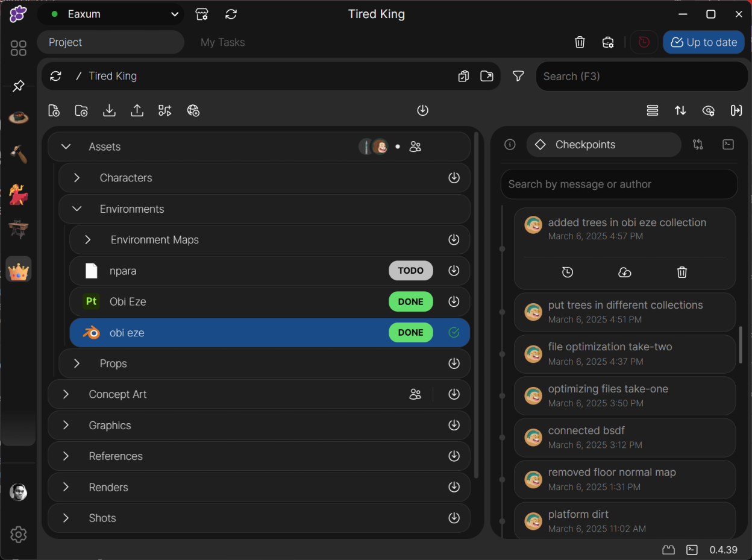Click the trash icon in top bar
The image size is (752, 560).
580,42
